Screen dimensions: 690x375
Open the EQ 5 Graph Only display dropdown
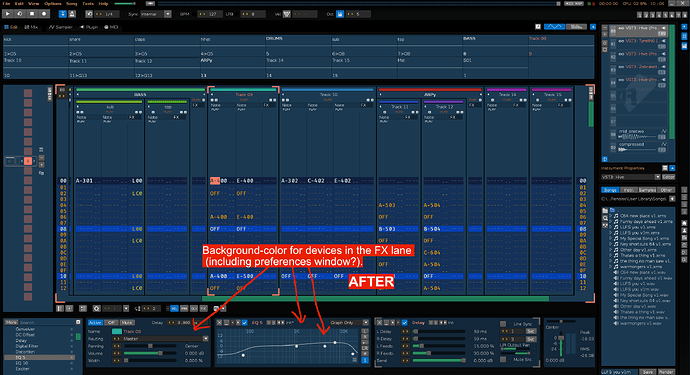349,323
